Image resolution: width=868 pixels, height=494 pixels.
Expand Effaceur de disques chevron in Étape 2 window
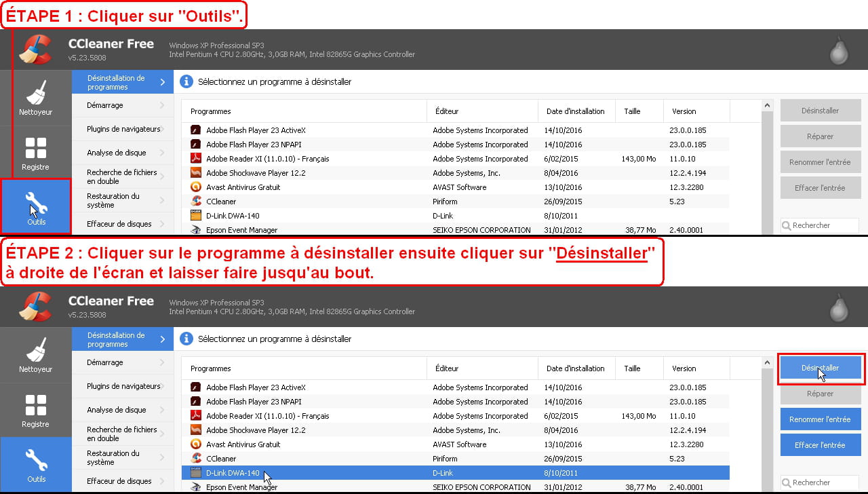tap(162, 481)
